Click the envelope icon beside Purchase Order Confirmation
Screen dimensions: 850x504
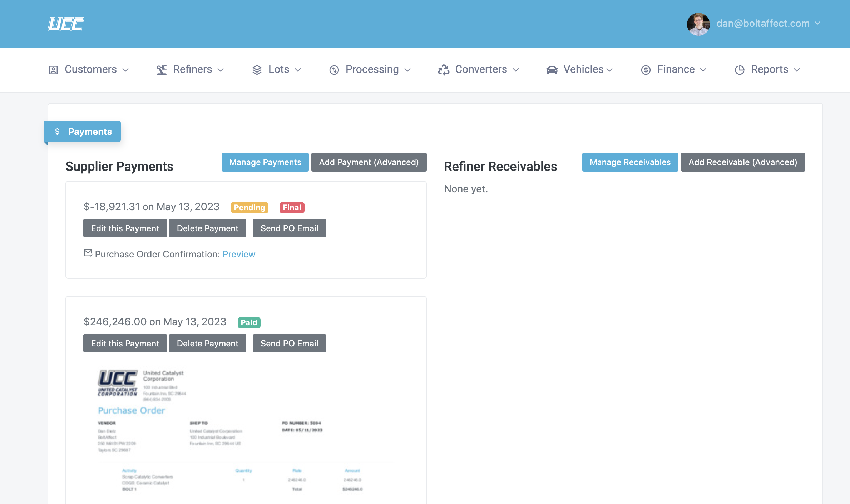click(88, 253)
